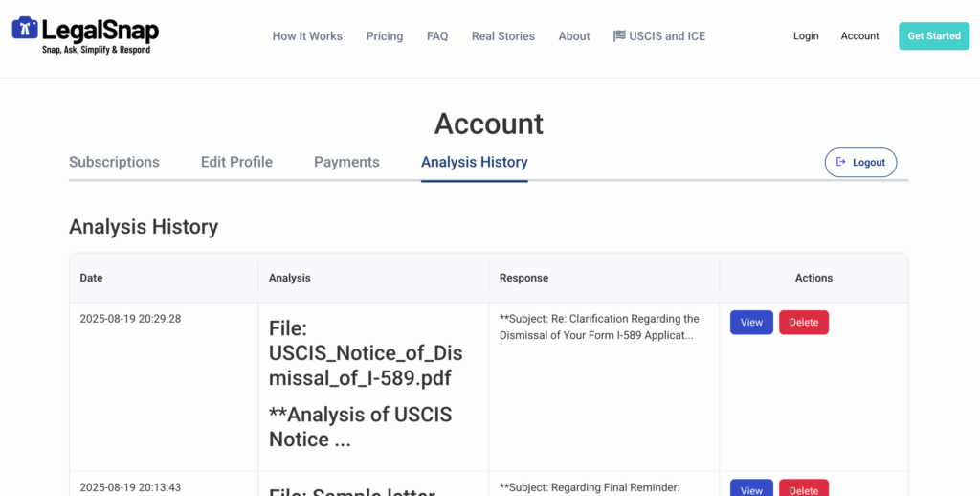The height and width of the screenshot is (496, 980).
Task: Open the USCIS and ICE nav link
Action: [x=659, y=36]
